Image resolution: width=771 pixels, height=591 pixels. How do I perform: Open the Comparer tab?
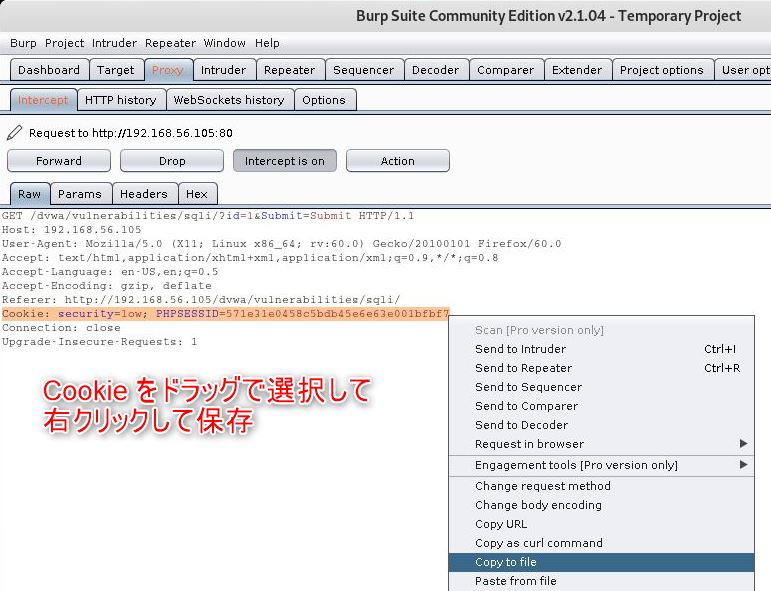click(x=505, y=70)
